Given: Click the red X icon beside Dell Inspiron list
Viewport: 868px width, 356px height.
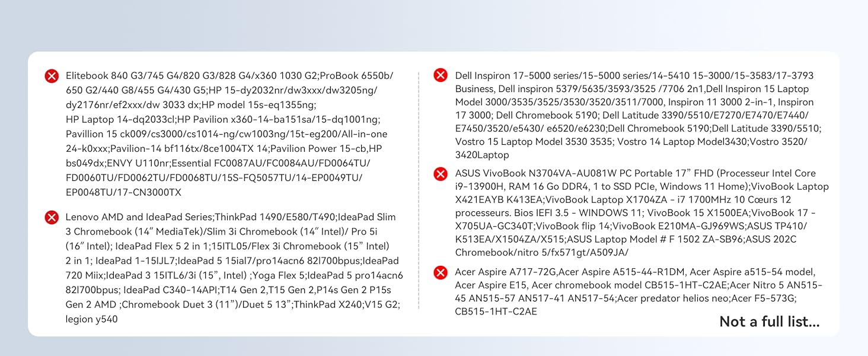Looking at the screenshot, I should pyautogui.click(x=441, y=75).
